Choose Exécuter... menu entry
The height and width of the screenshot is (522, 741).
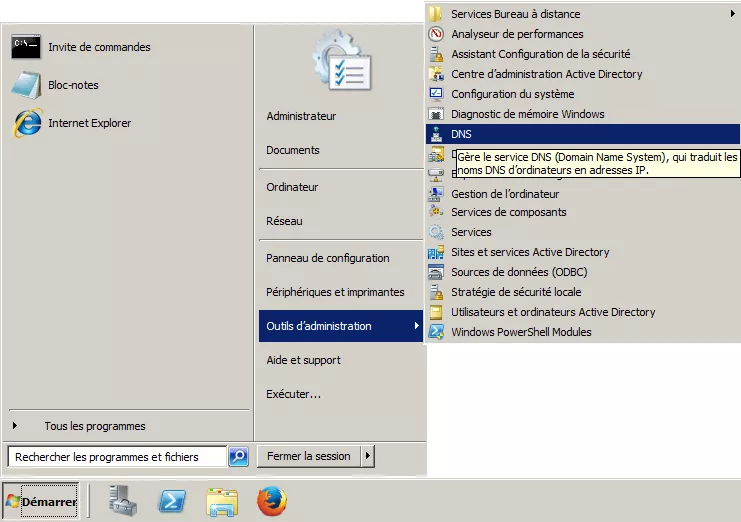[x=293, y=394]
